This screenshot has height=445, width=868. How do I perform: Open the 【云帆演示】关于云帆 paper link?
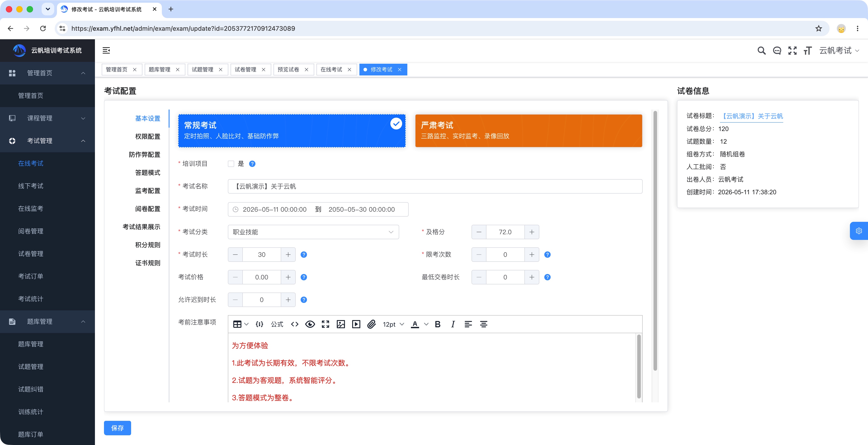click(751, 116)
